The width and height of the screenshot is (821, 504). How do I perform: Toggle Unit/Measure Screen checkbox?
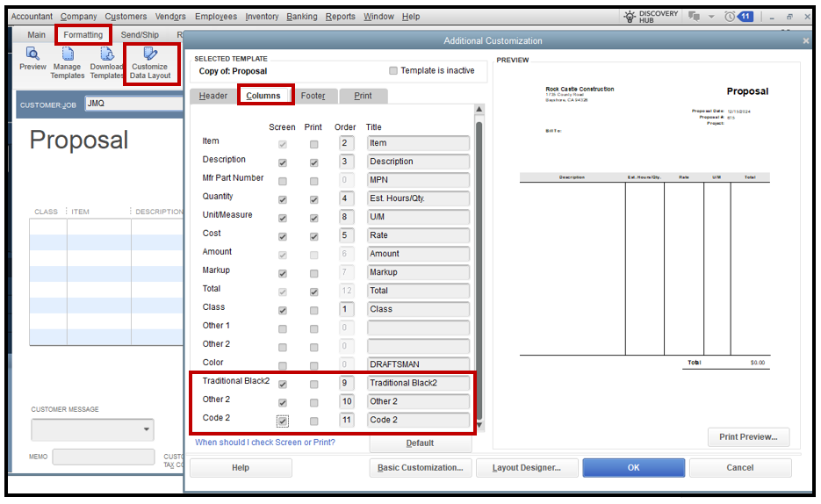coord(283,219)
